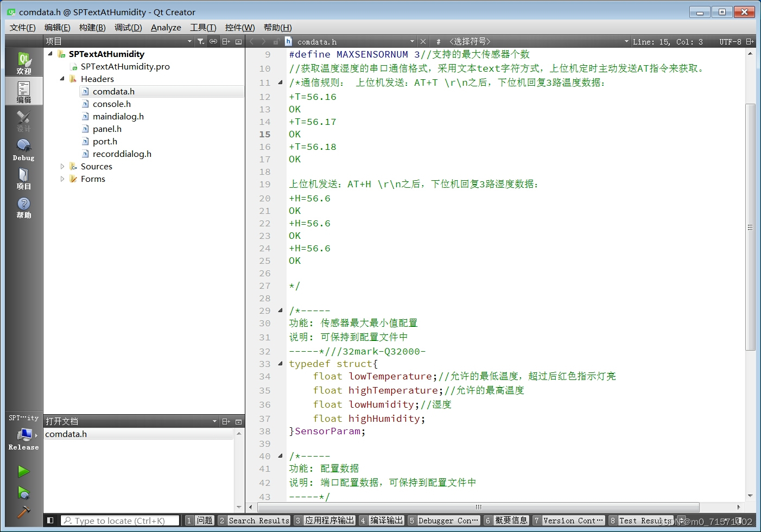Select console.h in Headers
Viewport: 761px width, 532px height.
tap(112, 104)
